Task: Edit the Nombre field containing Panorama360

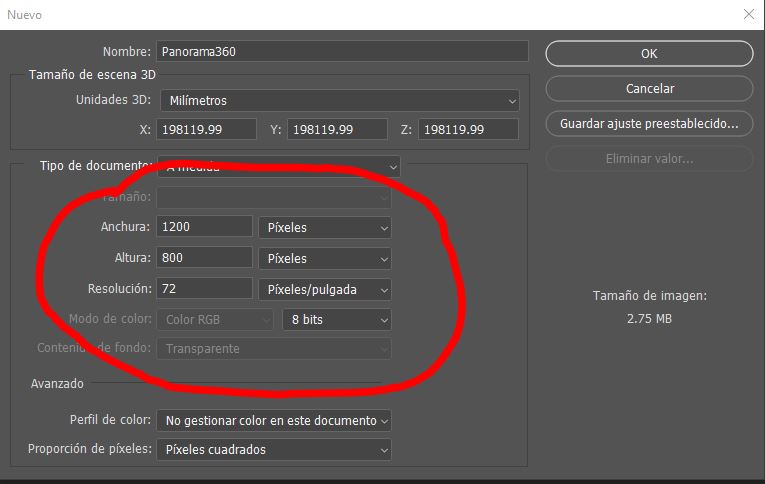Action: [342, 51]
